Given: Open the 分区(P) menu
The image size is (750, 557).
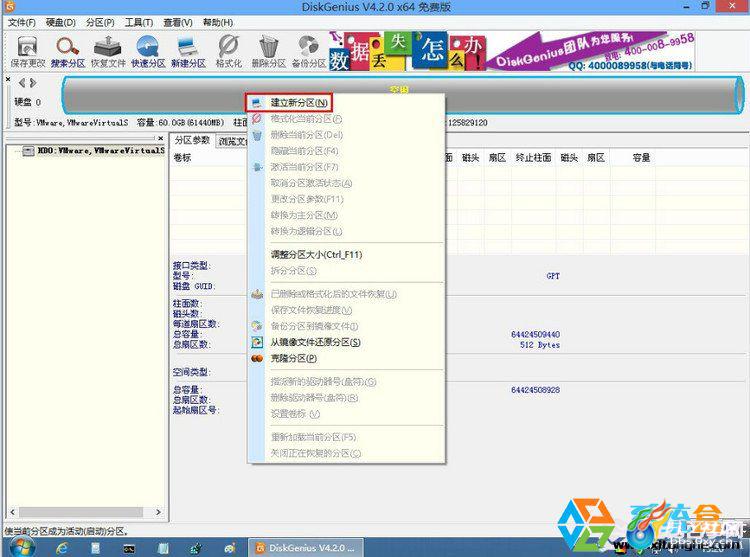Looking at the screenshot, I should point(100,22).
